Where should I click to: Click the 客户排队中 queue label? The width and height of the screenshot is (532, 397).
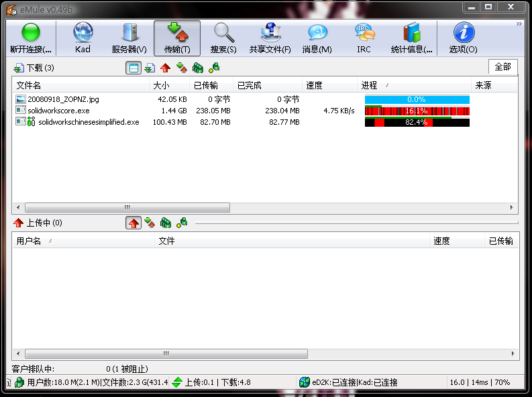click(33, 369)
